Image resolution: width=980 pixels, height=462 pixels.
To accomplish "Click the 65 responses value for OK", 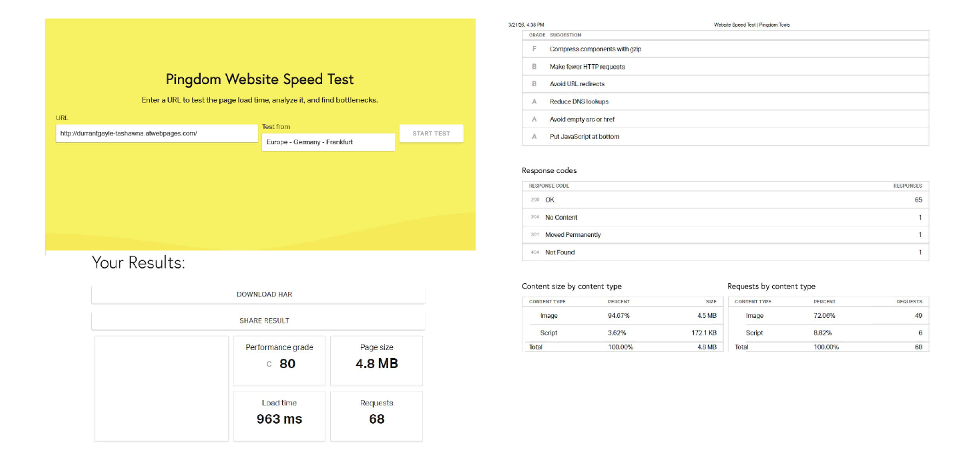I will click(x=918, y=200).
